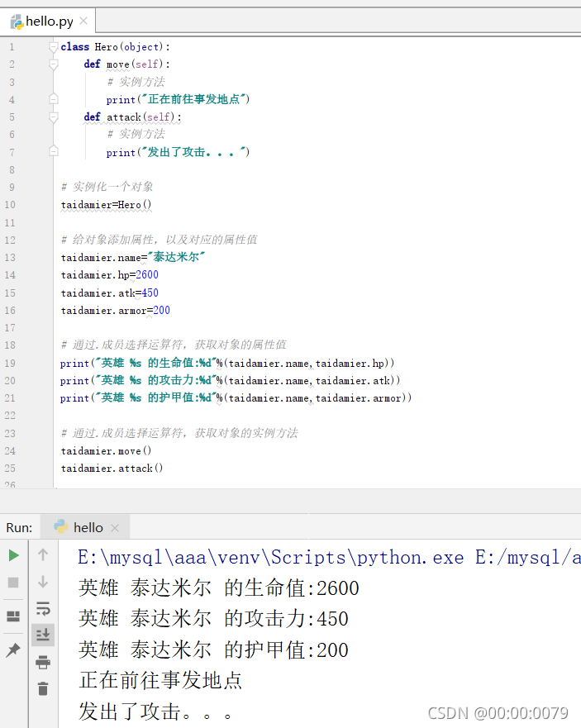Click 'def move(self):' on line 2

click(126, 64)
